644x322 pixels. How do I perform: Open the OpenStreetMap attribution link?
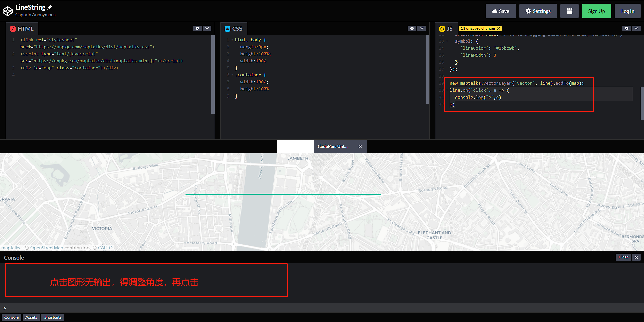[x=47, y=248]
